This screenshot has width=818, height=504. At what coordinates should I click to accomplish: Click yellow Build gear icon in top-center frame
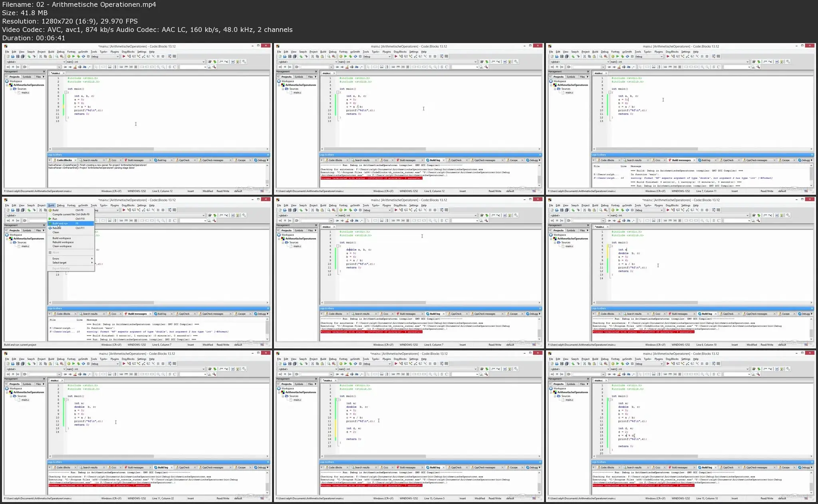coord(341,56)
